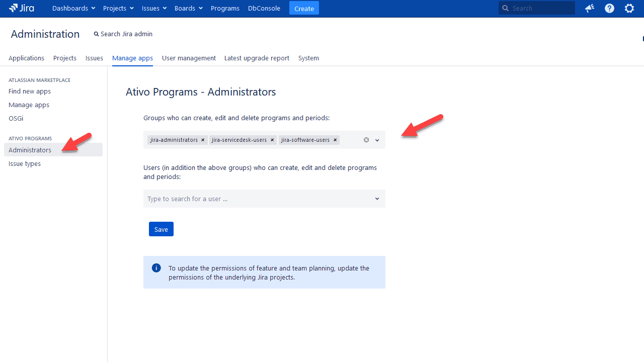The width and height of the screenshot is (644, 362).
Task: Click the help question mark icon
Action: pos(609,8)
